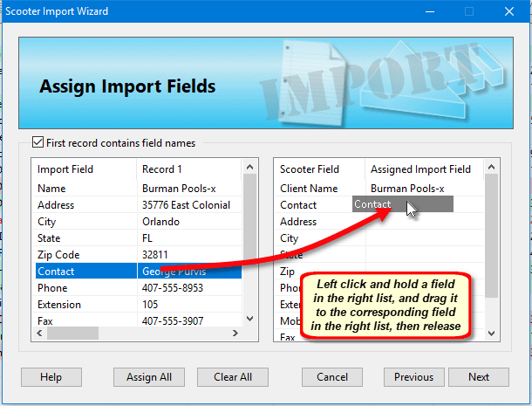Select the City row in Scooter field list
Image resolution: width=532 pixels, height=406 pixels.
coord(379,237)
